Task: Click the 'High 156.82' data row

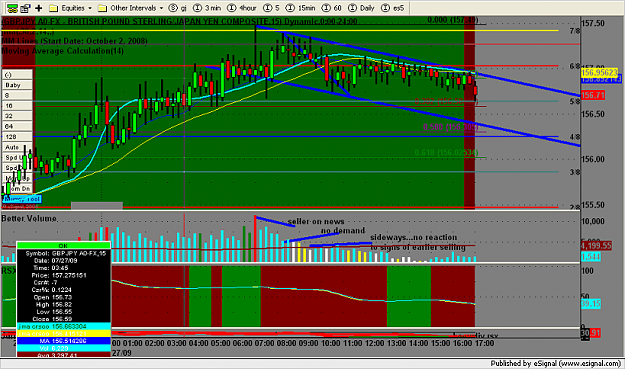Action: click(x=63, y=304)
